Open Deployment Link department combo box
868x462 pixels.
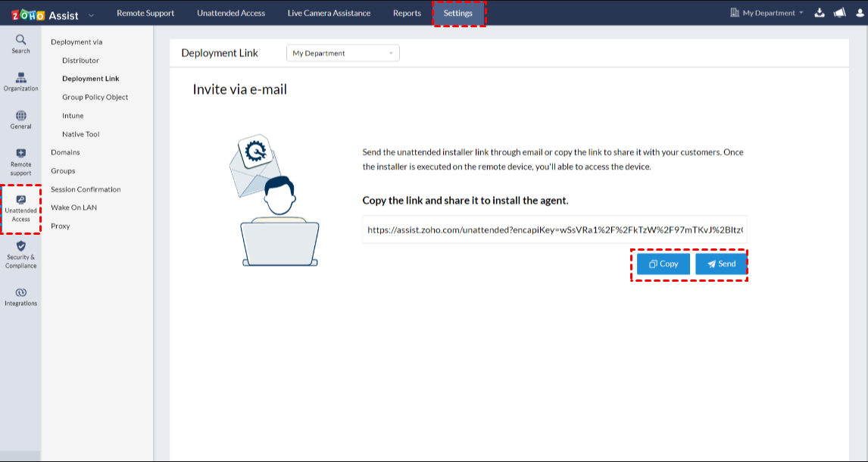pyautogui.click(x=342, y=53)
